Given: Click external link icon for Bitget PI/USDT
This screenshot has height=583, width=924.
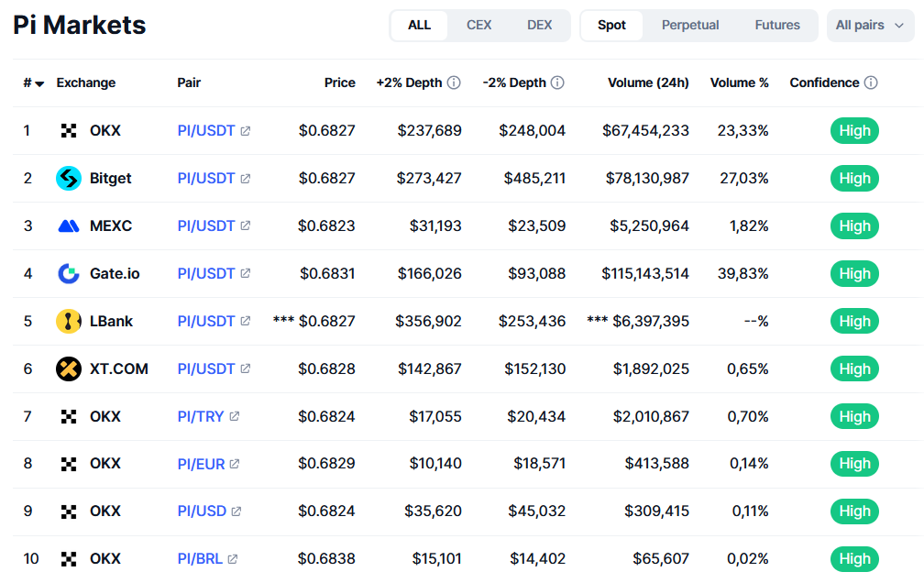Looking at the screenshot, I should click(x=246, y=179).
